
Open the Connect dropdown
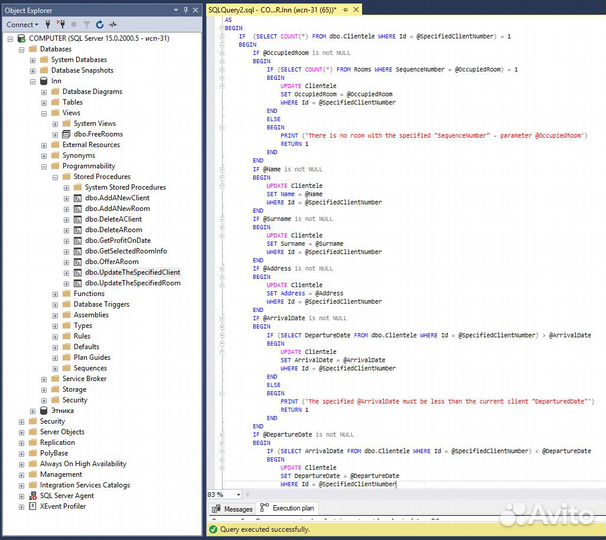pos(34,22)
